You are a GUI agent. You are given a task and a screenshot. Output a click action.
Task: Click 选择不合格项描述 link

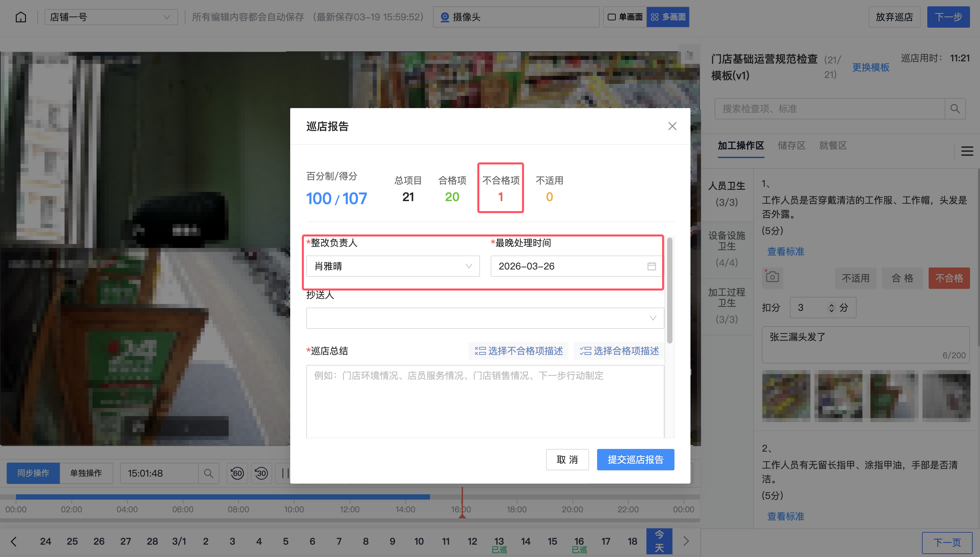coord(518,351)
